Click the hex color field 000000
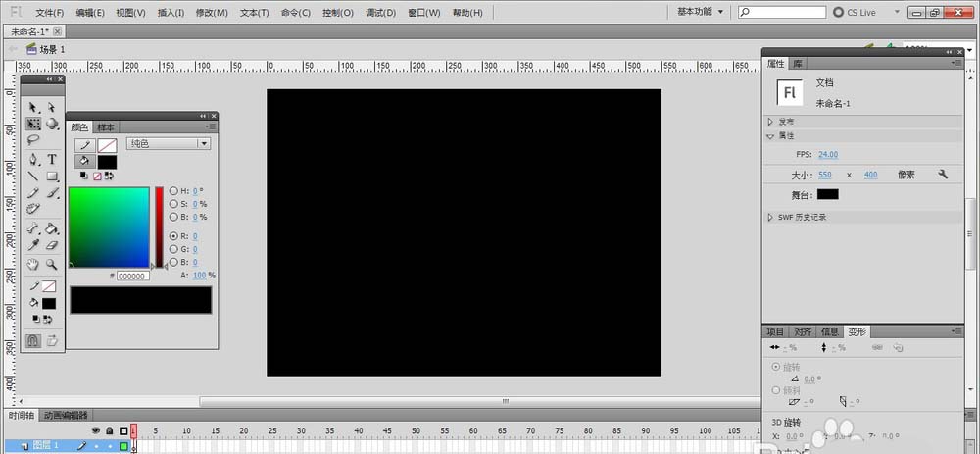Image resolution: width=980 pixels, height=454 pixels. pos(132,276)
